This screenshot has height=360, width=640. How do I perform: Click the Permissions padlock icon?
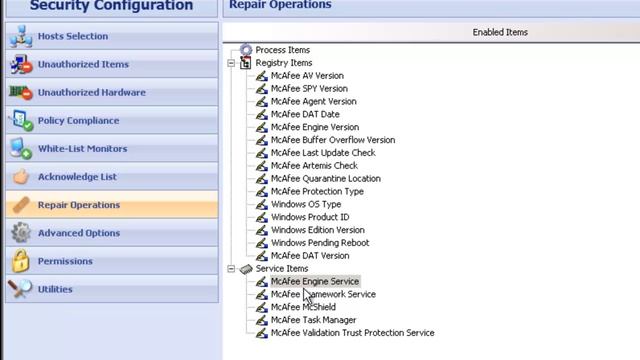[x=20, y=261]
